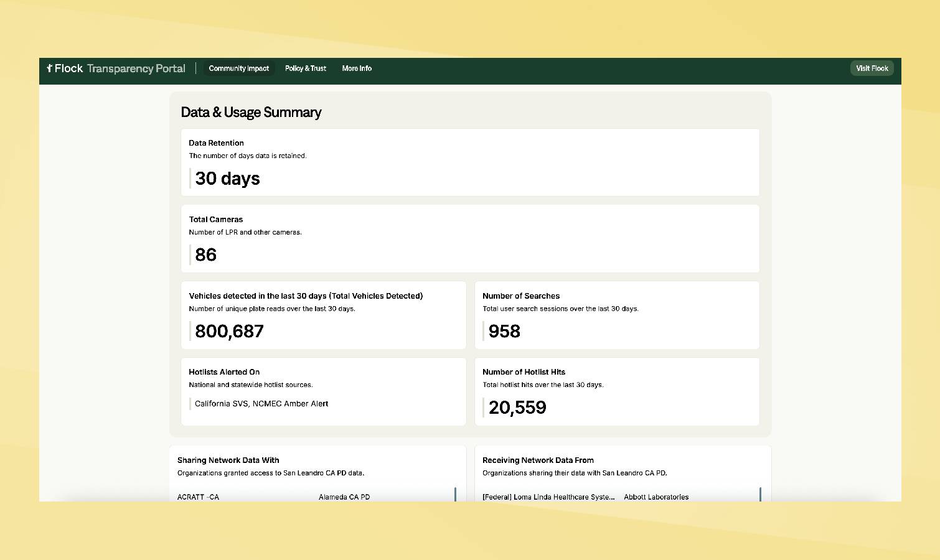Viewport: 940px width, 560px height.
Task: Click the Number of Searches label
Action: (521, 296)
